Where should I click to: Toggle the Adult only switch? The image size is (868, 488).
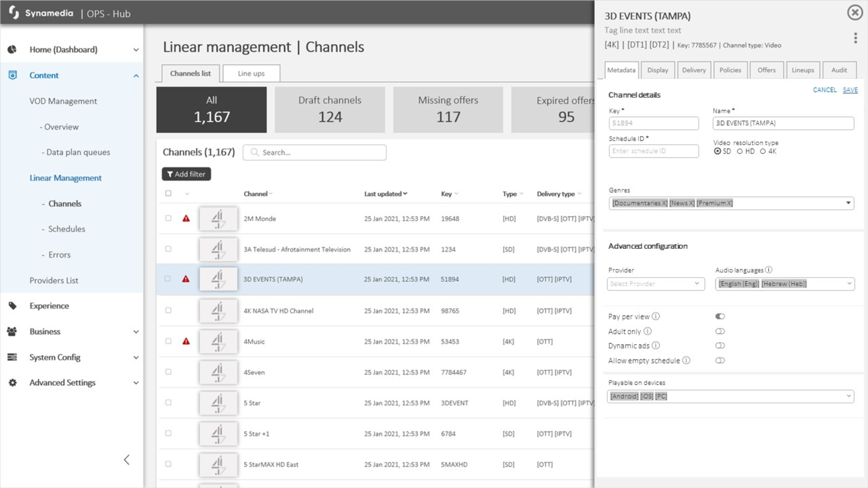(x=720, y=331)
